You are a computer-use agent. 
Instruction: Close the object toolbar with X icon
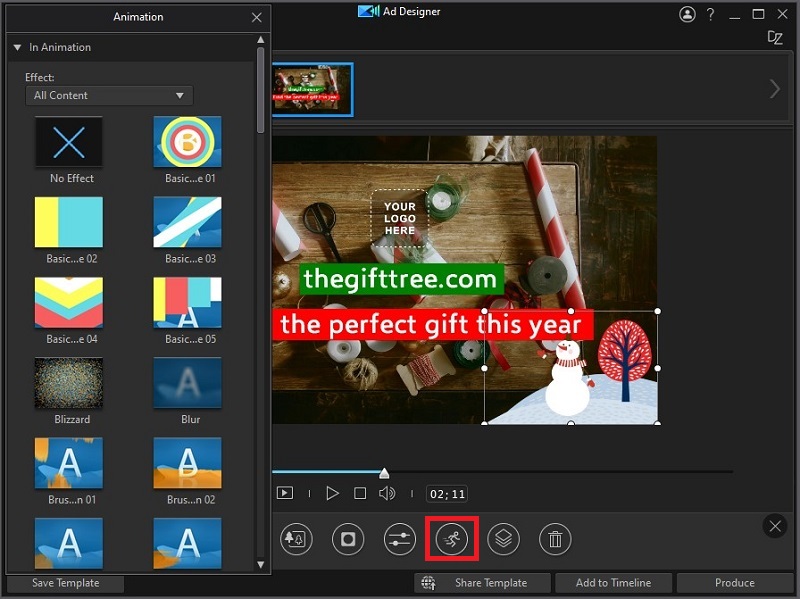tap(775, 526)
